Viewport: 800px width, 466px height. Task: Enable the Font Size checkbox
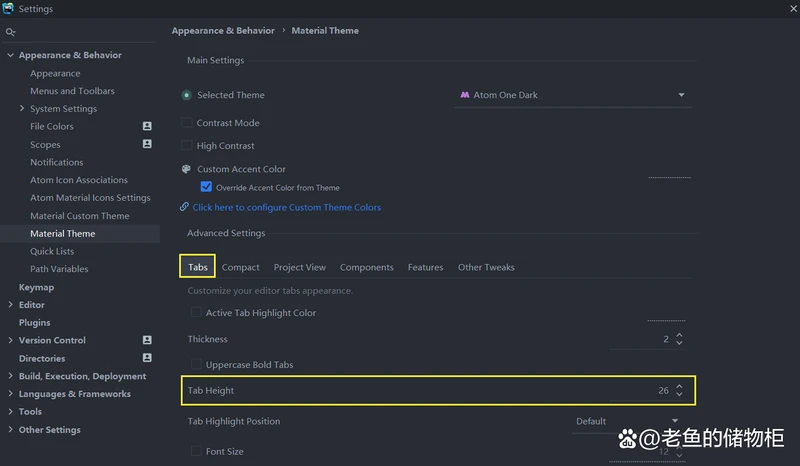pyautogui.click(x=196, y=451)
